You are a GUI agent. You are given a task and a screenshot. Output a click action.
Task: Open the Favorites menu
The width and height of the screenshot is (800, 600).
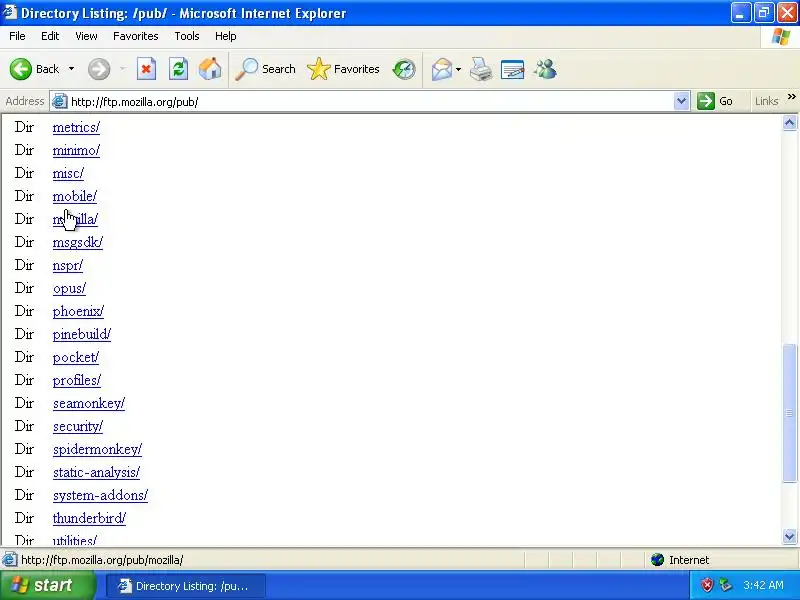tap(136, 36)
